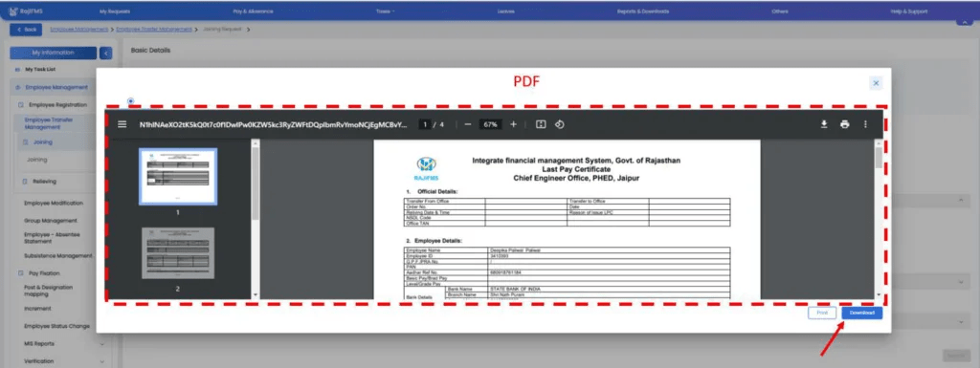Toggle the PDF sidebar hamburger menu
980x368 pixels.
pyautogui.click(x=122, y=124)
